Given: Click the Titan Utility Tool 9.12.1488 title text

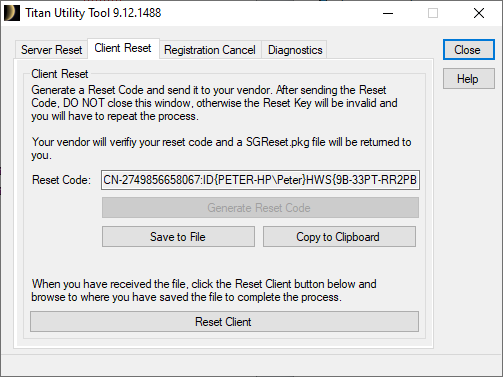Looking at the screenshot, I should pyautogui.click(x=93, y=13).
